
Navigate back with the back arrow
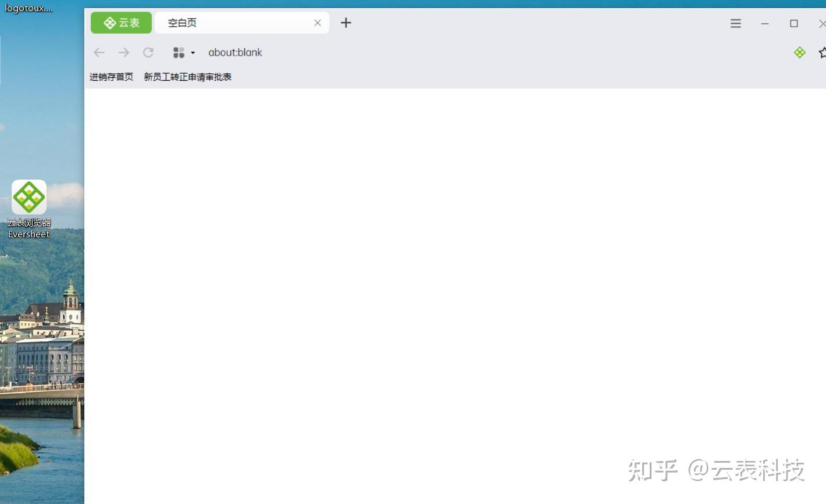99,52
